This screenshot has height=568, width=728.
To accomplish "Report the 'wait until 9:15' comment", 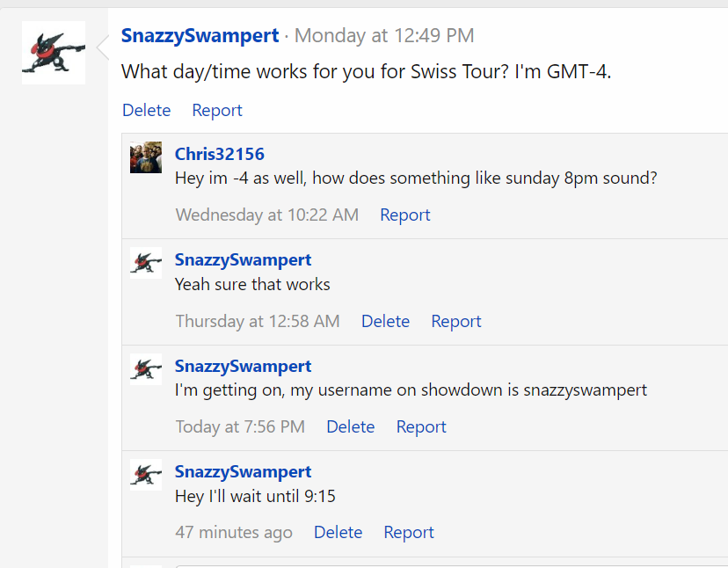I will point(408,532).
